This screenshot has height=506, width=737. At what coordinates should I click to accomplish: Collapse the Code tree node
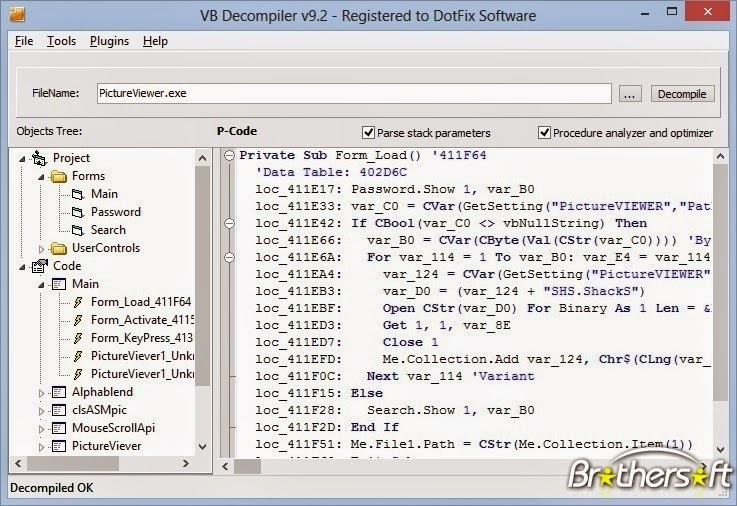pos(22,267)
